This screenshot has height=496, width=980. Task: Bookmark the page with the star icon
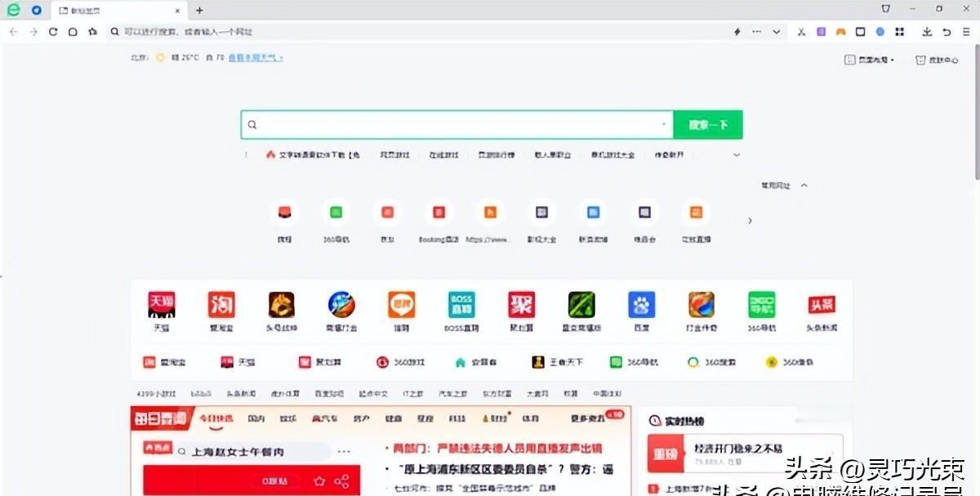pos(92,32)
